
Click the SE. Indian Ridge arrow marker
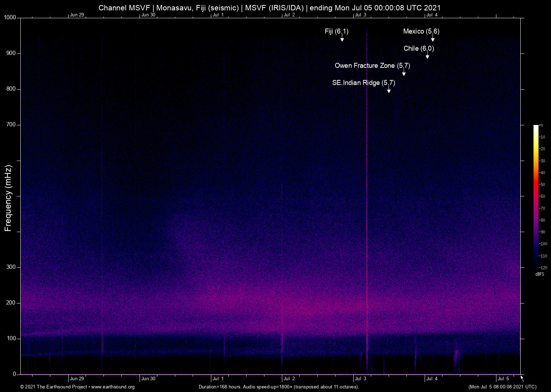pos(389,90)
